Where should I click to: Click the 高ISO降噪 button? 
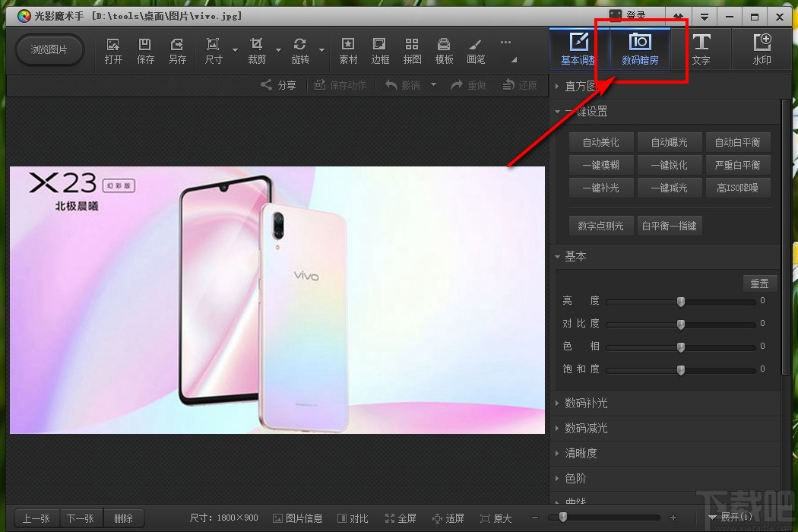click(x=737, y=188)
